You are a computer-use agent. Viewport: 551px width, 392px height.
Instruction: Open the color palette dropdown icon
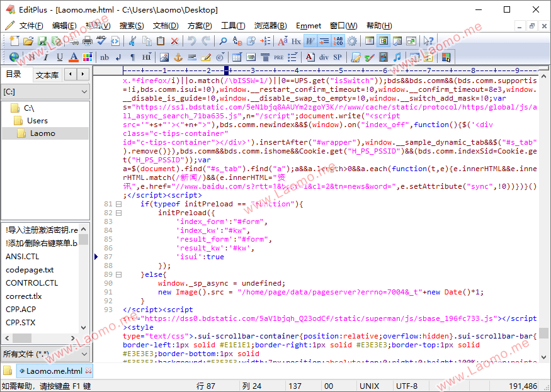click(x=87, y=57)
